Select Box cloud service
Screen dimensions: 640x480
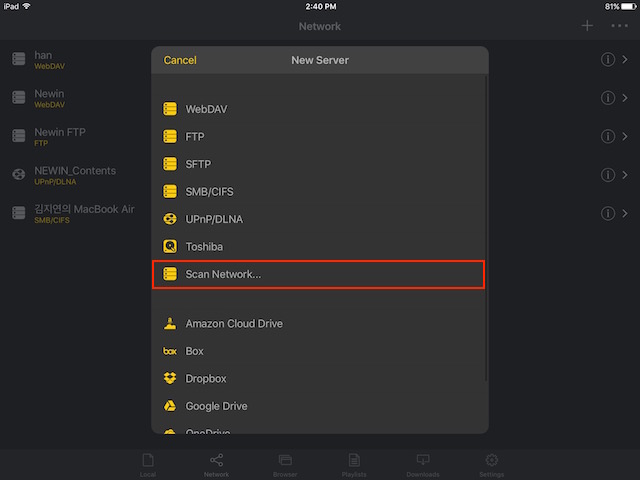(x=318, y=351)
